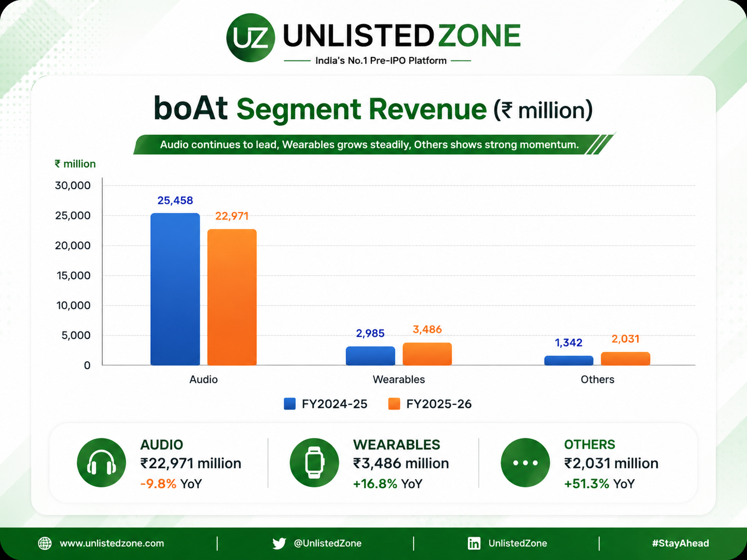Click the '-9.8% YoY' change figure
The image size is (747, 560).
pos(171,484)
